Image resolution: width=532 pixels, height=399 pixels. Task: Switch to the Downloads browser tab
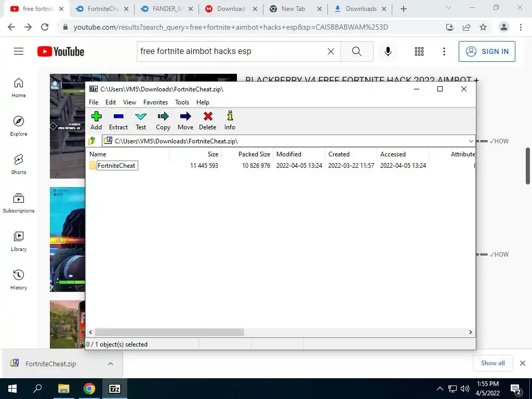point(361,9)
